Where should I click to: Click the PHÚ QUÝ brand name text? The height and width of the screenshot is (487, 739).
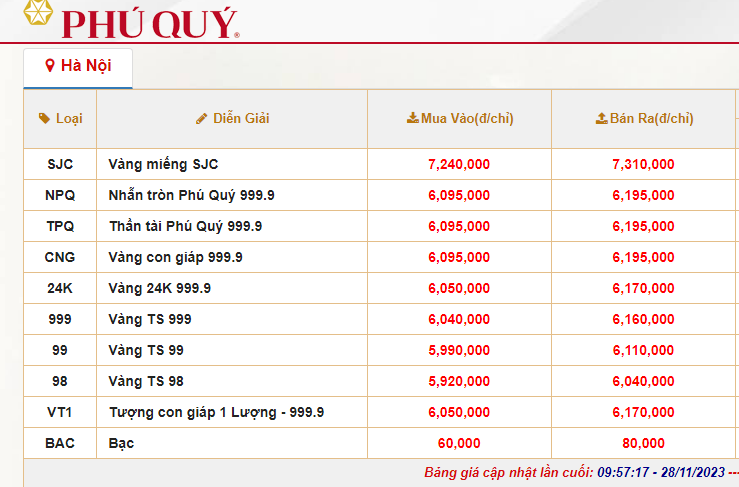tap(150, 22)
